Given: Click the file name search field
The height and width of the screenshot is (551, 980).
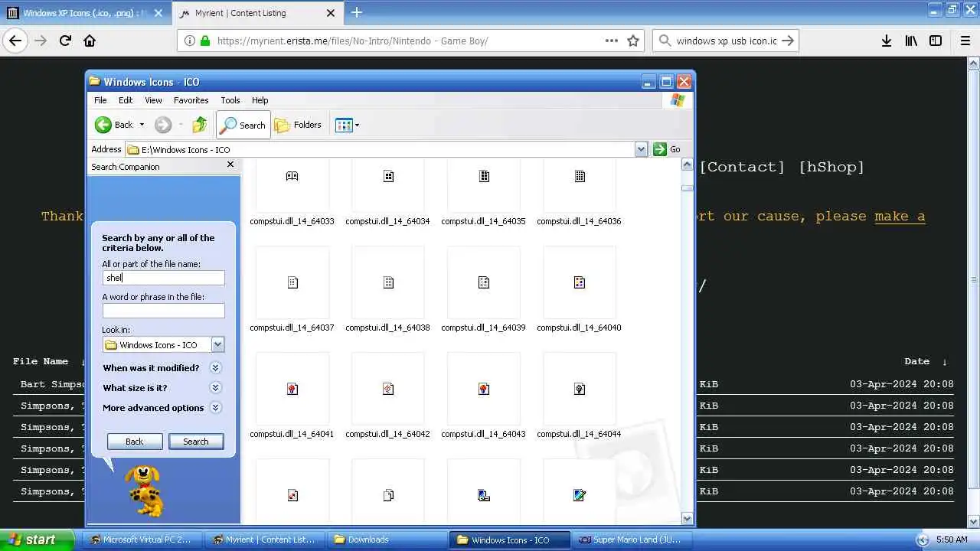Looking at the screenshot, I should click(x=164, y=278).
